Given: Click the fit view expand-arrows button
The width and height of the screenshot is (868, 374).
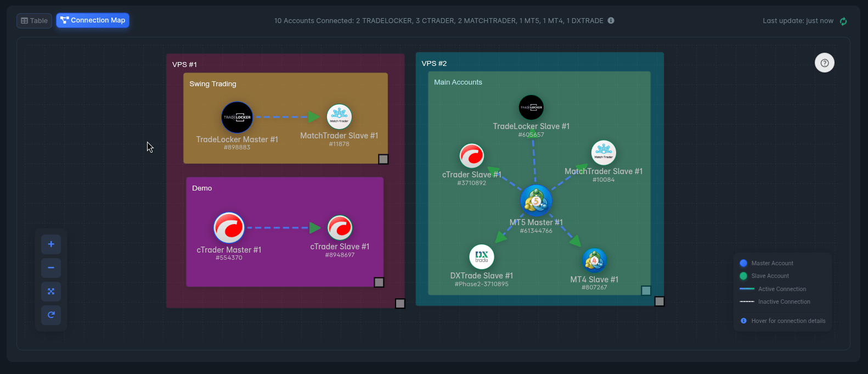Looking at the screenshot, I should point(51,292).
